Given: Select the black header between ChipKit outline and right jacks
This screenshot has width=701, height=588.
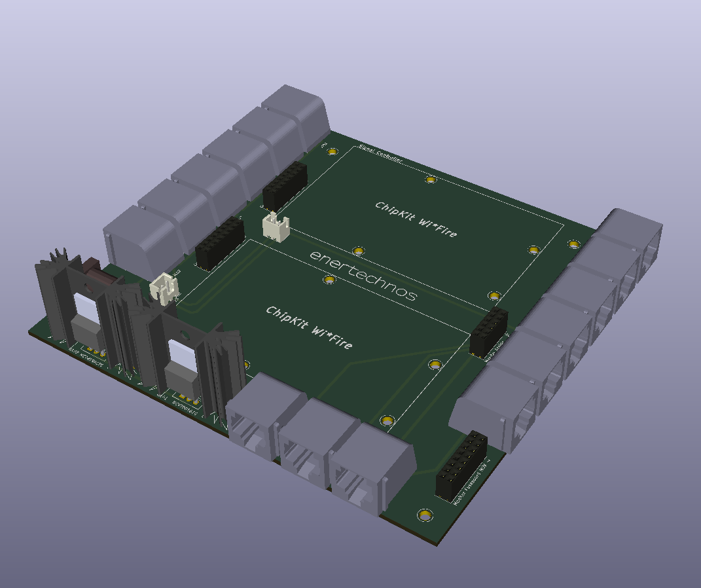Looking at the screenshot, I should coord(489,331).
